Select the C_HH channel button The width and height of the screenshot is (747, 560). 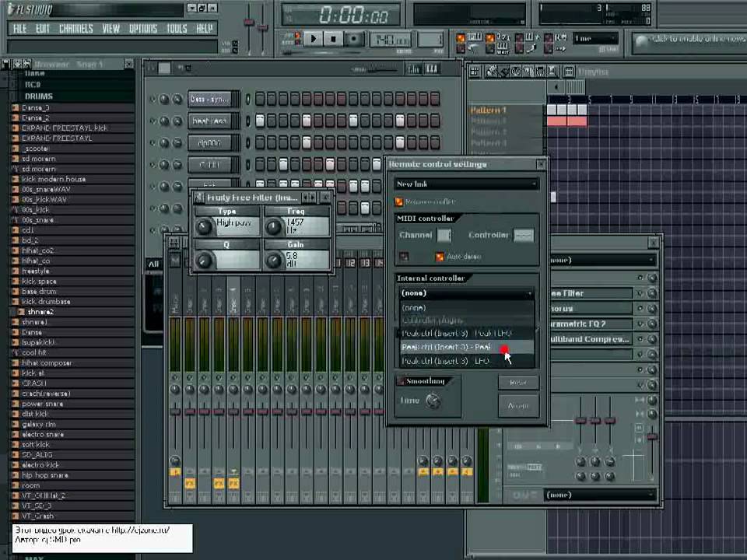211,165
